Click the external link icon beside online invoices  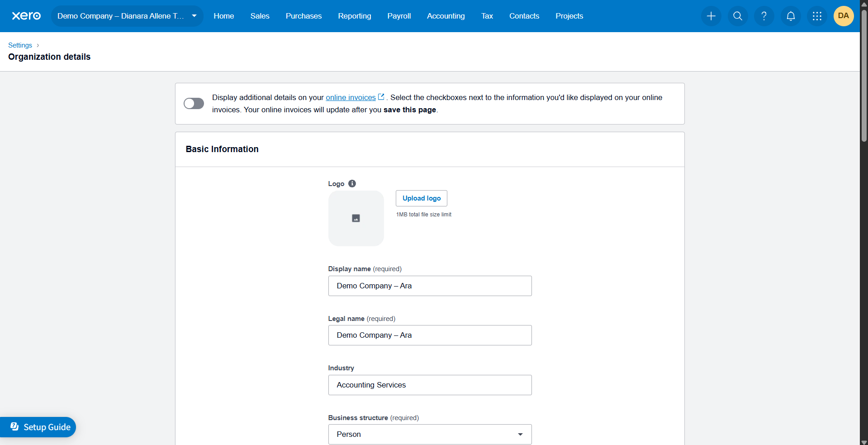[x=381, y=97]
